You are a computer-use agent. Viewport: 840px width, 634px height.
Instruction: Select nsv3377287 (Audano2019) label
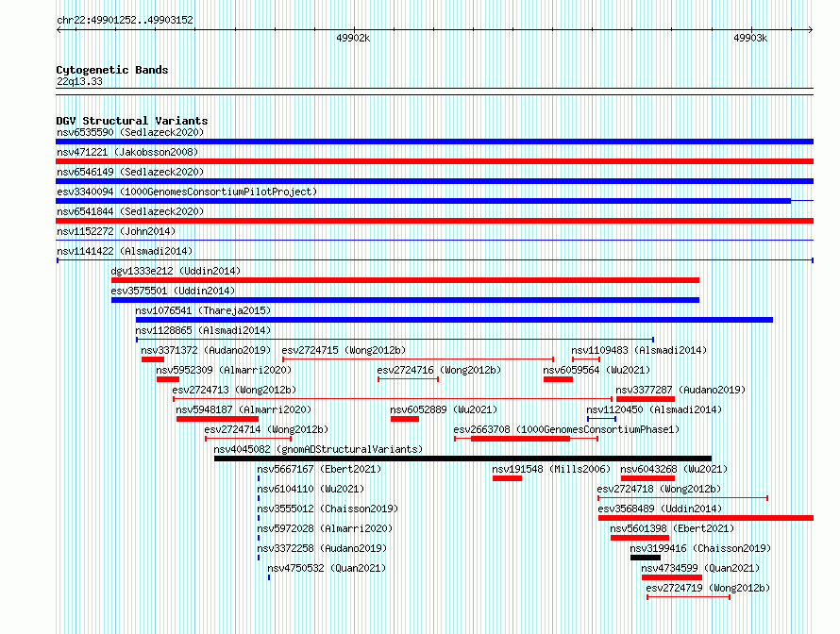click(x=680, y=390)
